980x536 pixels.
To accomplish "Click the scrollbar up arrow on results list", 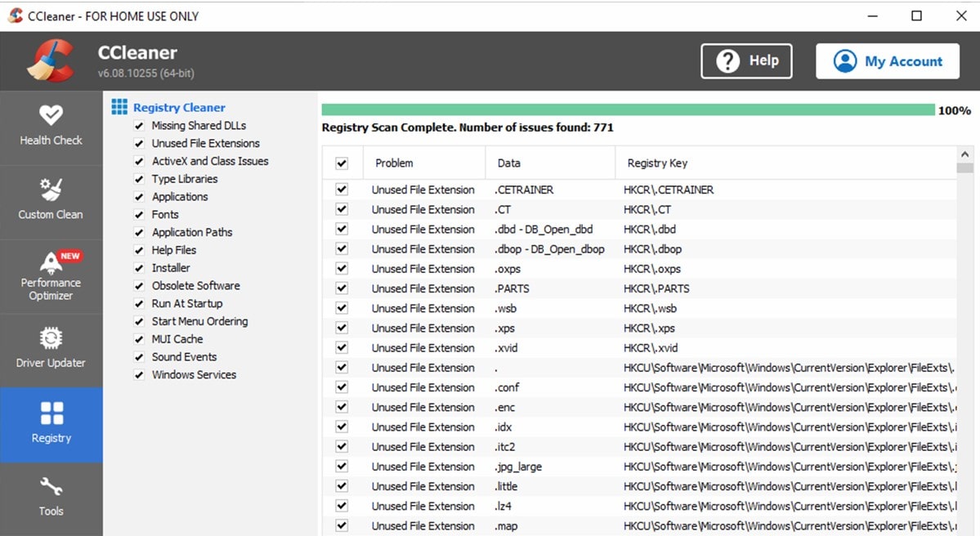I will click(965, 153).
